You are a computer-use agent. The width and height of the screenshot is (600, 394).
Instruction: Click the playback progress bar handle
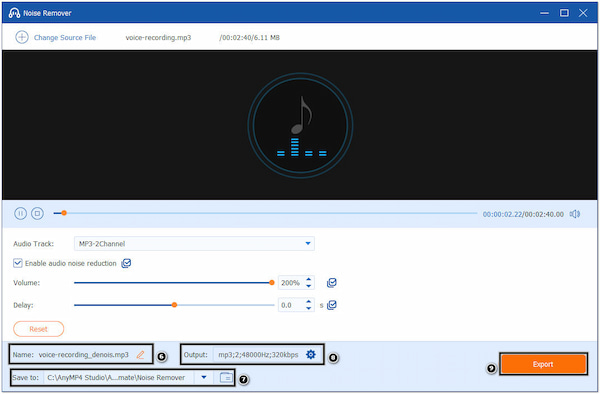pyautogui.click(x=64, y=213)
